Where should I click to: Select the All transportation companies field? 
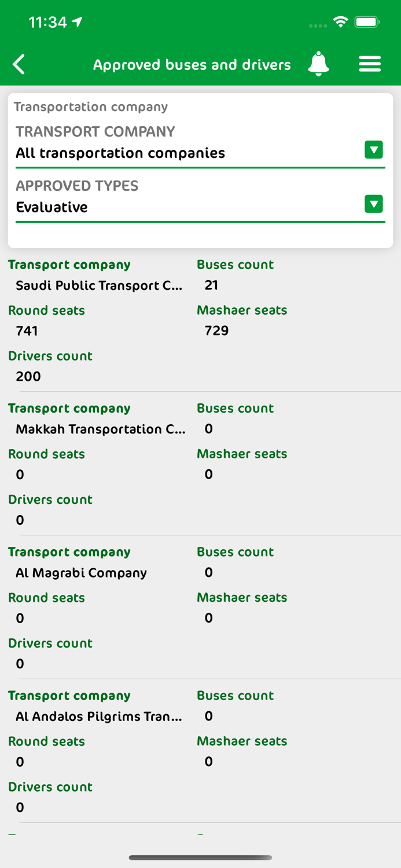coord(120,153)
